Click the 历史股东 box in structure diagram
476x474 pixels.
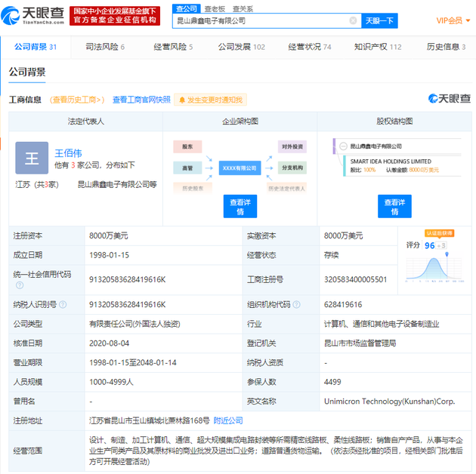pos(193,189)
